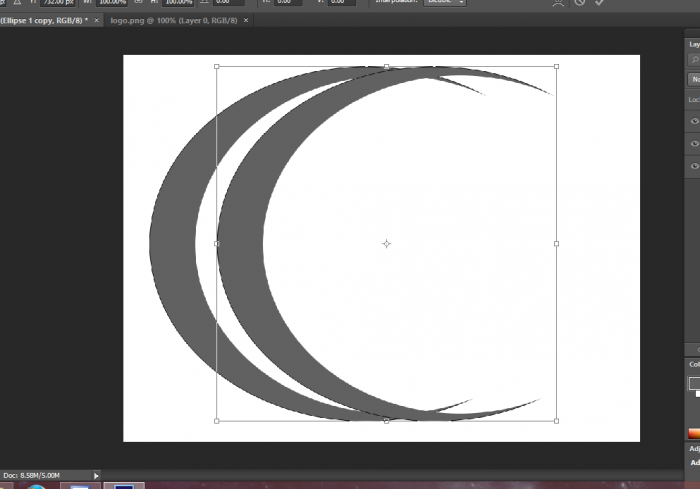Expand the status bar Doc info arrow
The width and height of the screenshot is (700, 489).
[x=97, y=475]
